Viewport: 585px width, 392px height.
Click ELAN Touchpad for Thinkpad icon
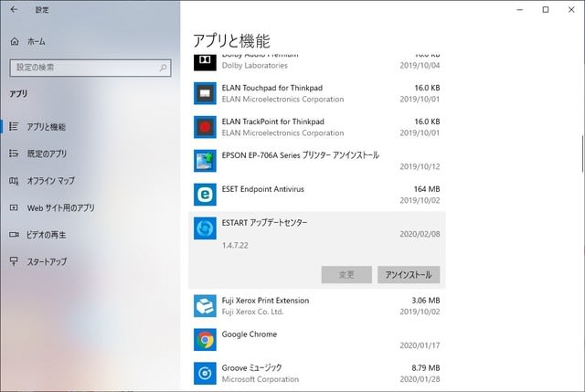pyautogui.click(x=205, y=93)
